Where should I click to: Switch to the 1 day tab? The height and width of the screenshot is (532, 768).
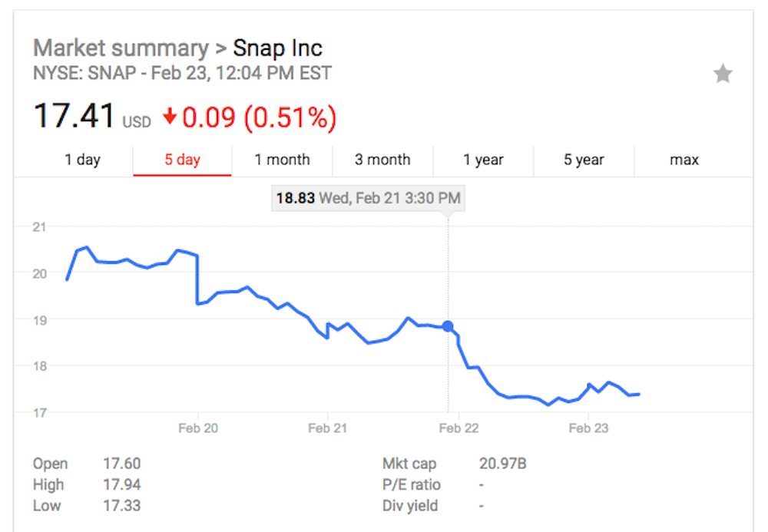[x=82, y=160]
